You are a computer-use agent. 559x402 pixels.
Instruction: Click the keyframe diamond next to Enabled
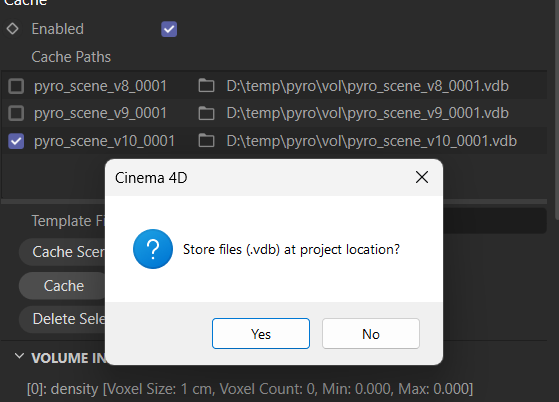coord(12,29)
